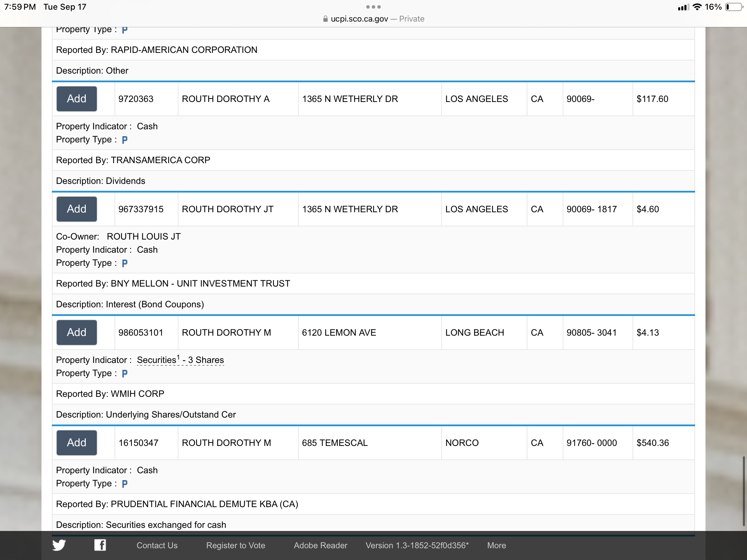Screen dimensions: 747x560
Task: Tap the time 7:59 PM in status bar
Action: pos(20,7)
